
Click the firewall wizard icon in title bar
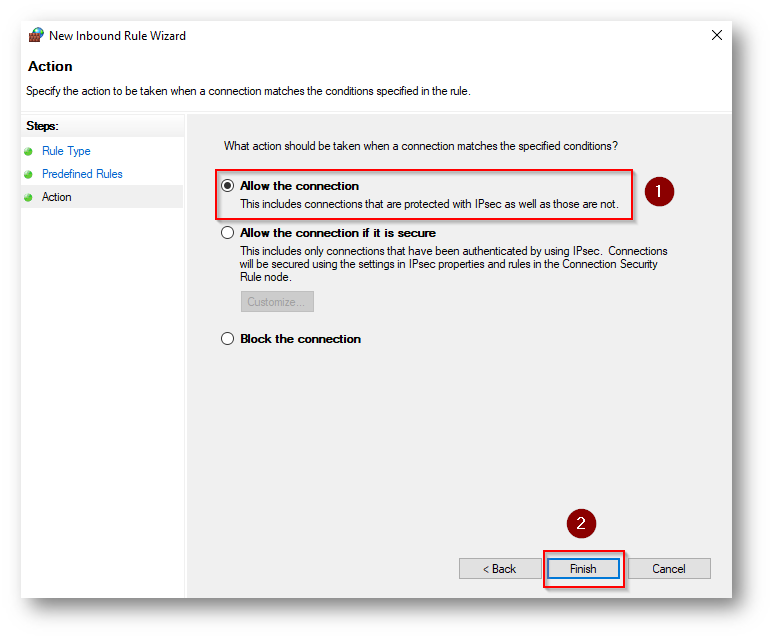36,36
